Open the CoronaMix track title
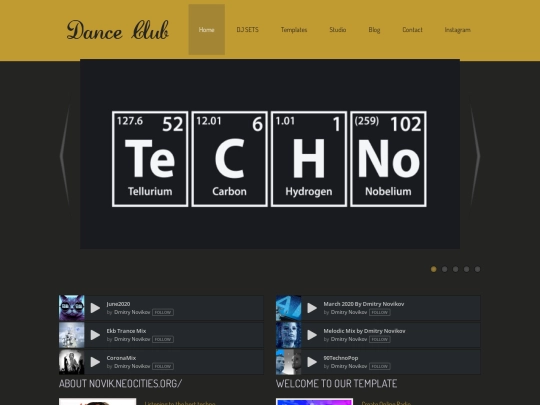Viewport: 540px width, 405px height. 121,358
